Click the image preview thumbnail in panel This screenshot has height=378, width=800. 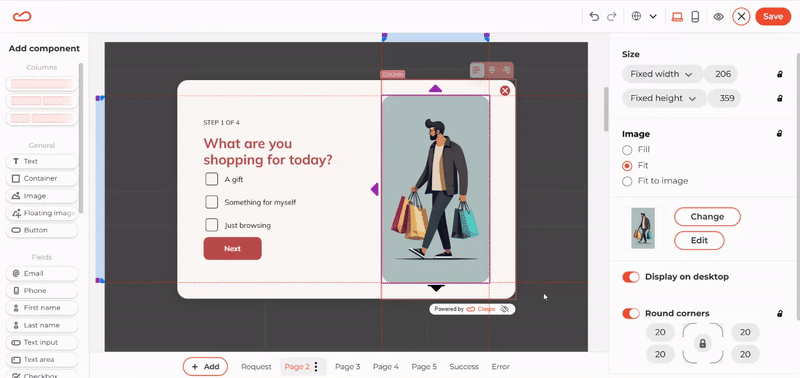(643, 229)
